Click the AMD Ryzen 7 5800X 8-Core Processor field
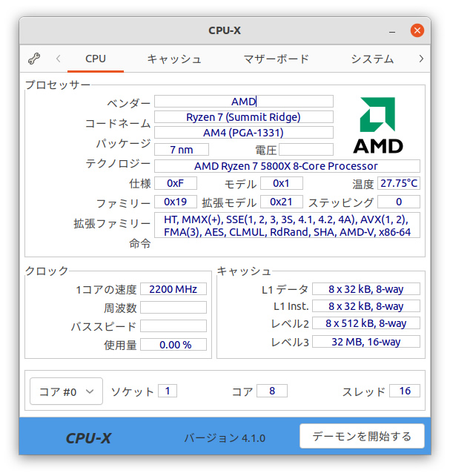This screenshot has width=450, height=476. pos(287,166)
